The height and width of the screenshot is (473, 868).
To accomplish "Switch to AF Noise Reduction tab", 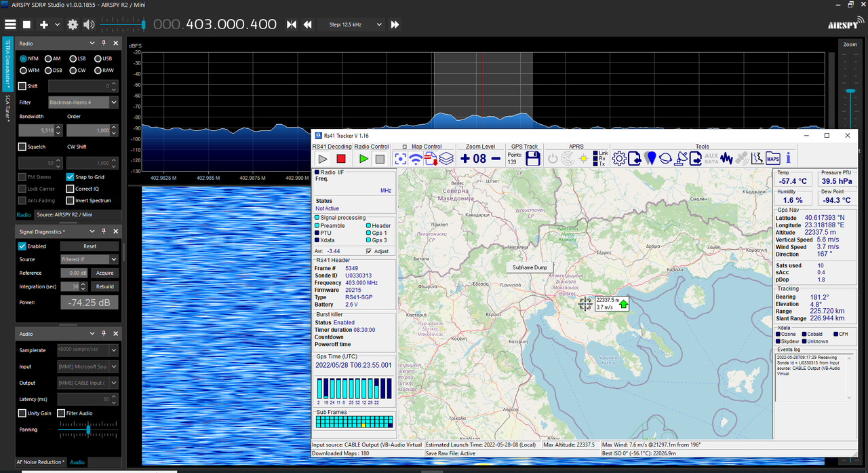I will (41, 462).
